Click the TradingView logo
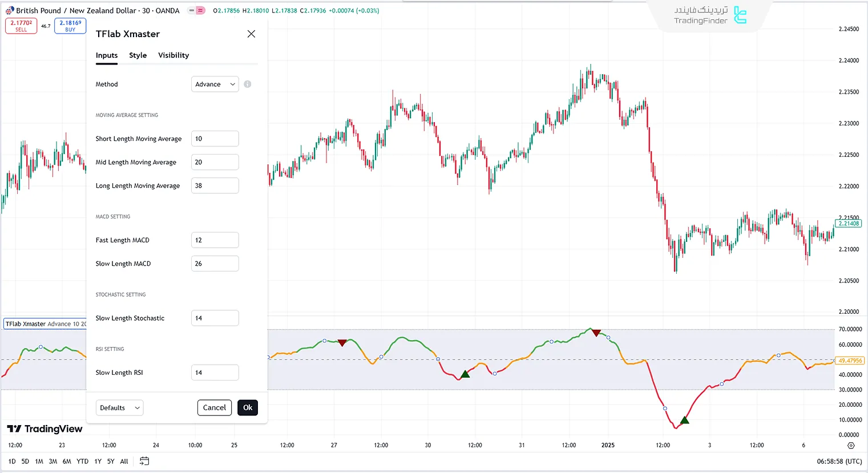Image resolution: width=868 pixels, height=473 pixels. coord(45,429)
